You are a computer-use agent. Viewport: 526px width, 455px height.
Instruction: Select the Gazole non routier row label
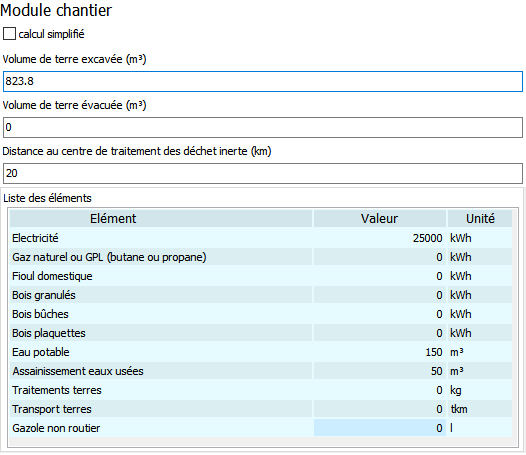56,428
